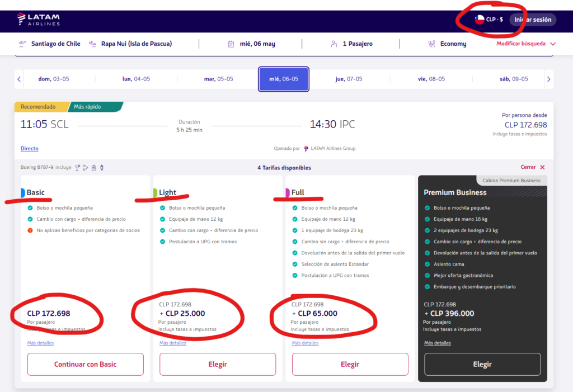Click the departing plane icon near Santiago de Chile
The image size is (573, 392).
tap(22, 44)
